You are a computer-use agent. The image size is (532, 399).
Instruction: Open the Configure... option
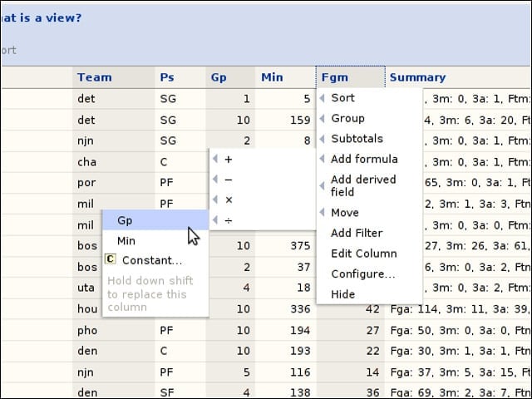coord(362,273)
